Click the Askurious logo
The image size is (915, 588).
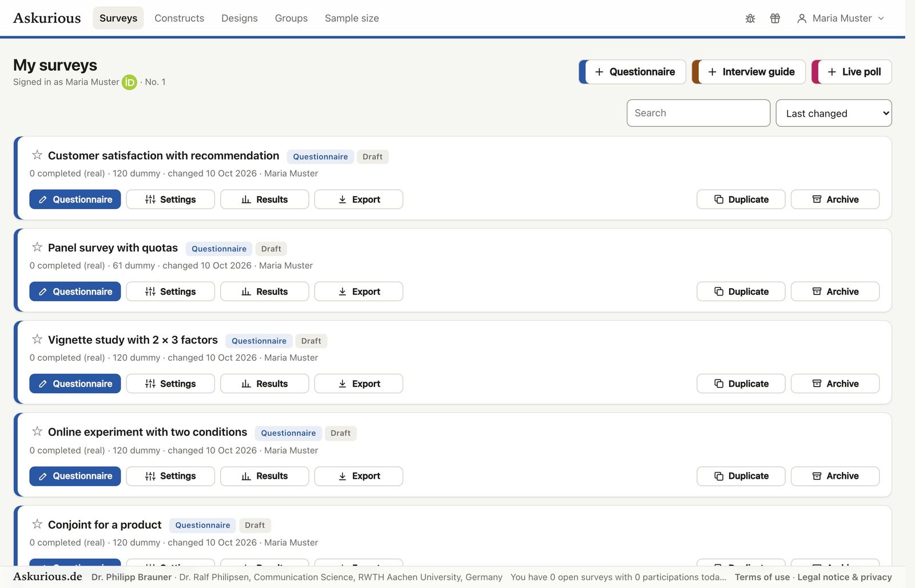pyautogui.click(x=47, y=18)
